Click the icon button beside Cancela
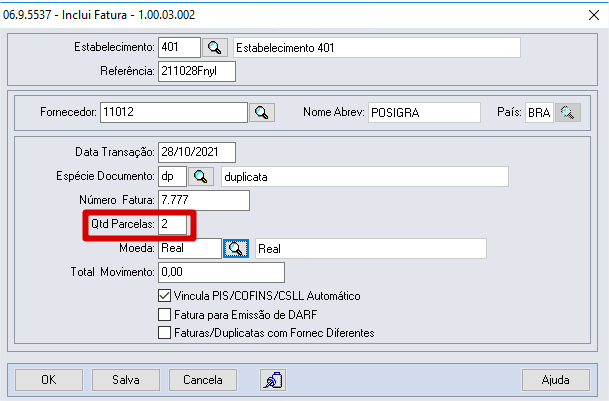 coord(273,380)
